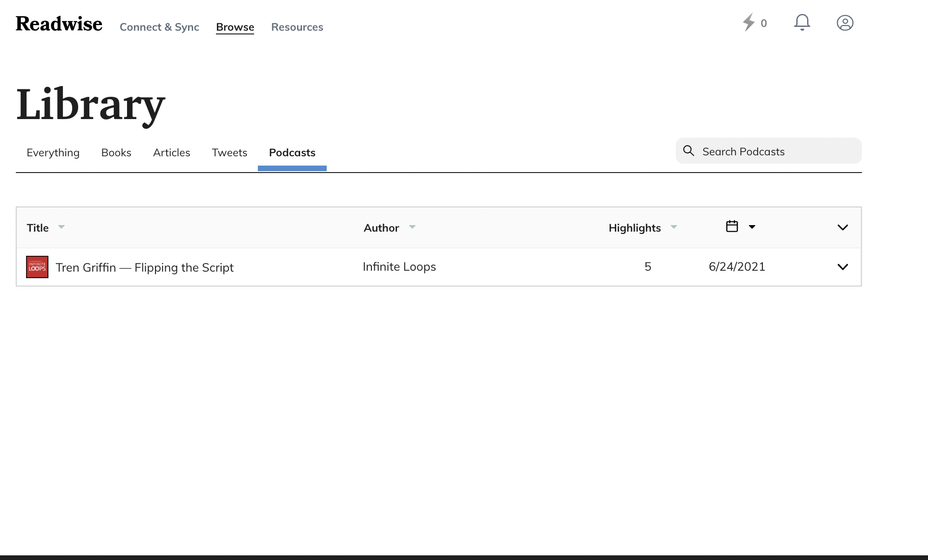Open the Resources menu
This screenshot has width=928, height=560.
coord(297,27)
